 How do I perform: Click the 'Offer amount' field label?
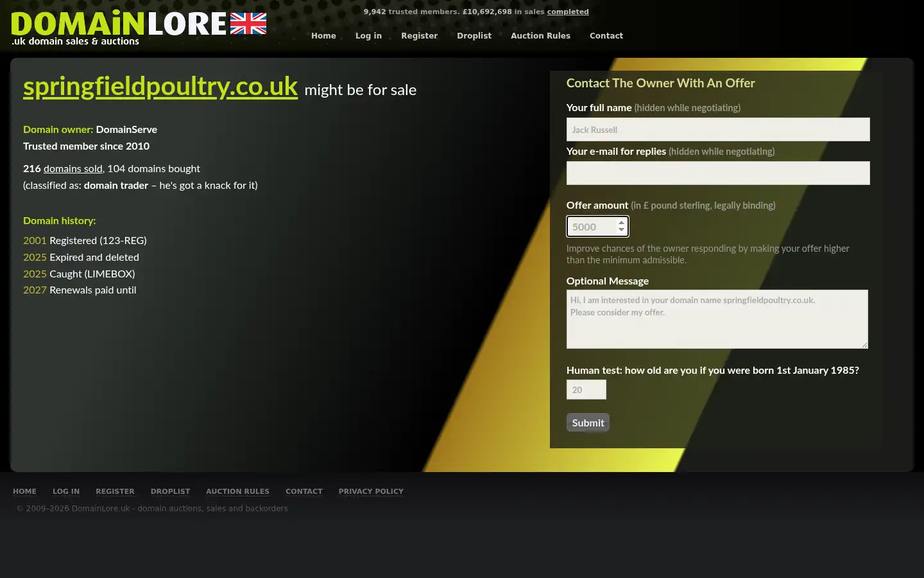click(597, 205)
